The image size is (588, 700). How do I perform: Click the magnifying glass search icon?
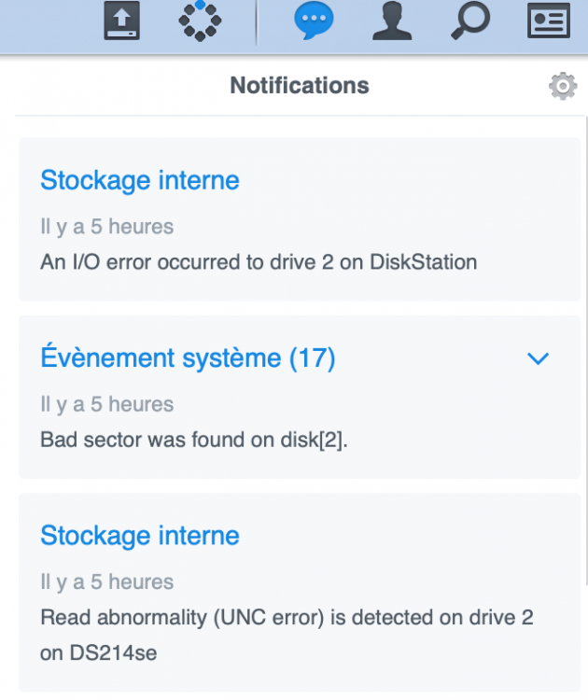pyautogui.click(x=469, y=21)
